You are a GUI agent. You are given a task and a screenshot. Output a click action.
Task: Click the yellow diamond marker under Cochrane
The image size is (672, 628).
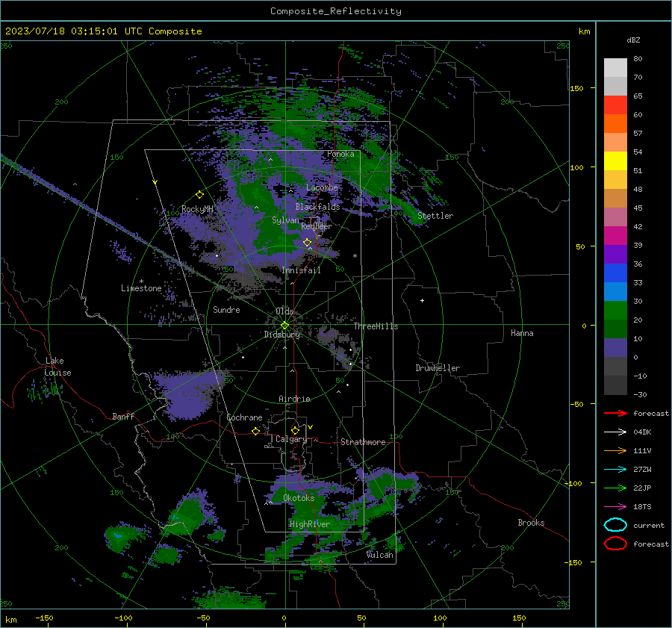pyautogui.click(x=255, y=432)
